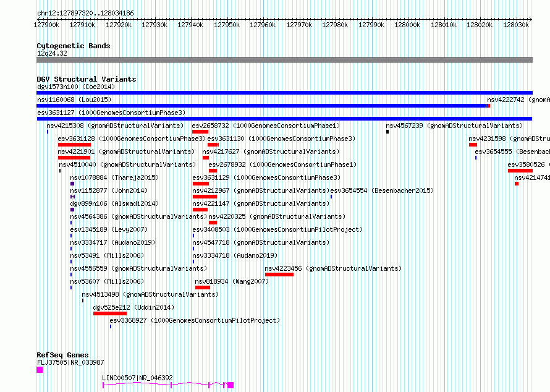Open the LINC00507|NR_046392 gene label

click(x=137, y=378)
